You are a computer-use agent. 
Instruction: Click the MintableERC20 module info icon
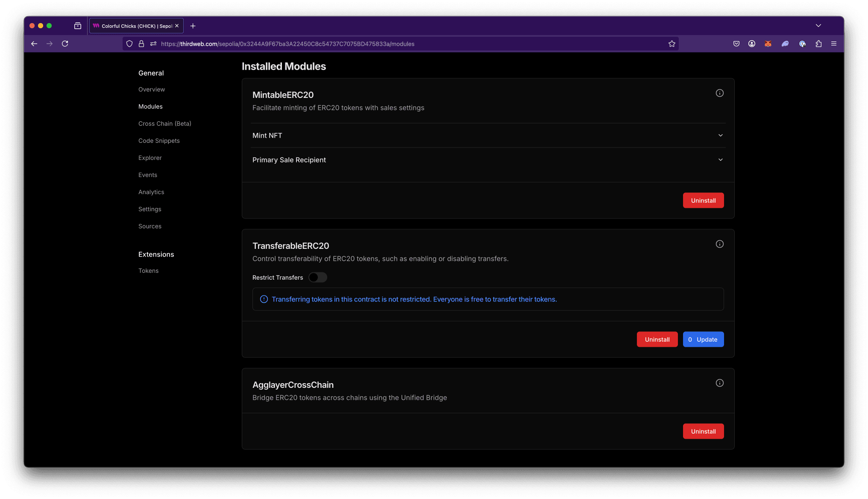(719, 93)
